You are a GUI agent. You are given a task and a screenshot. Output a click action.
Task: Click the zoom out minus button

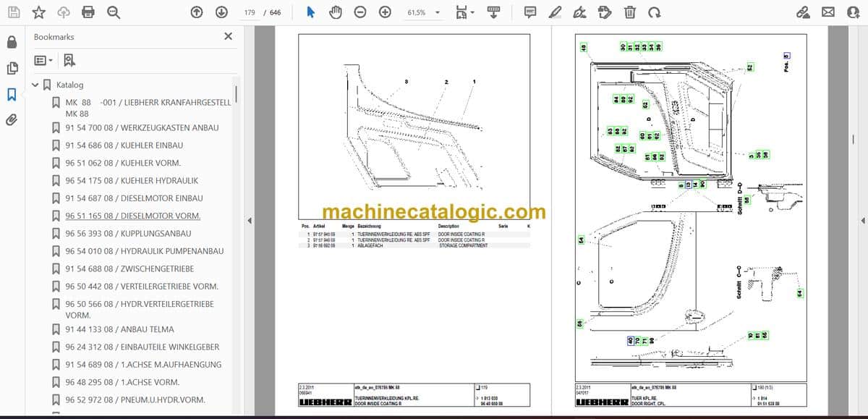[x=360, y=12]
